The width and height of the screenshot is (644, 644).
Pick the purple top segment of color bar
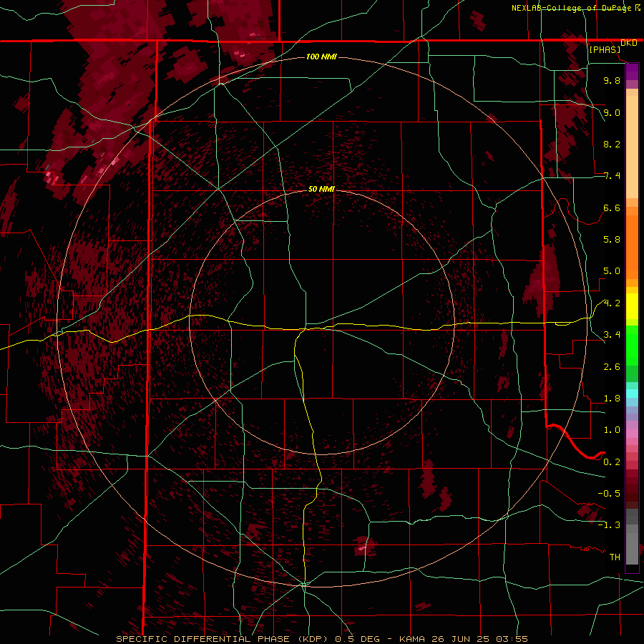click(632, 72)
